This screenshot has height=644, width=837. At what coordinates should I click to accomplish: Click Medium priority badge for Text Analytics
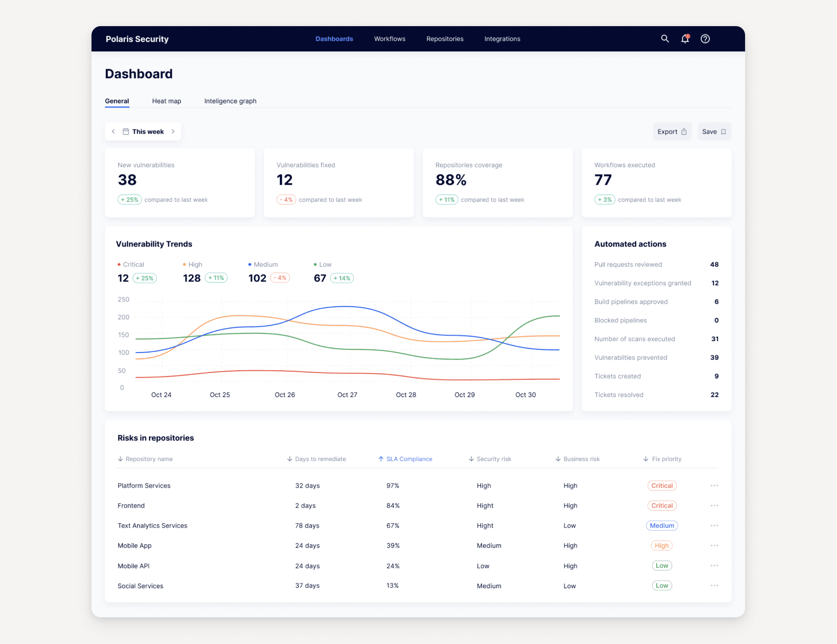point(662,525)
